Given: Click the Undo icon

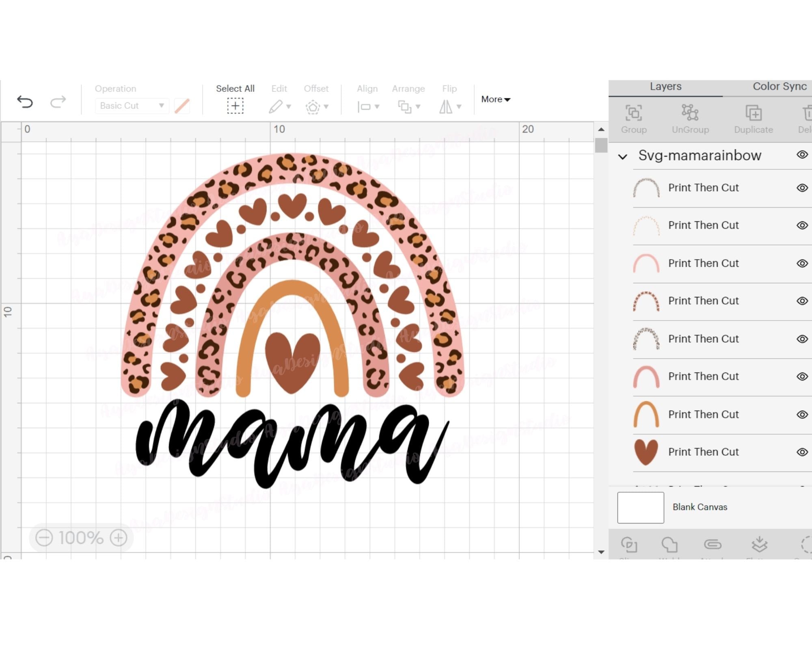Looking at the screenshot, I should (x=25, y=102).
